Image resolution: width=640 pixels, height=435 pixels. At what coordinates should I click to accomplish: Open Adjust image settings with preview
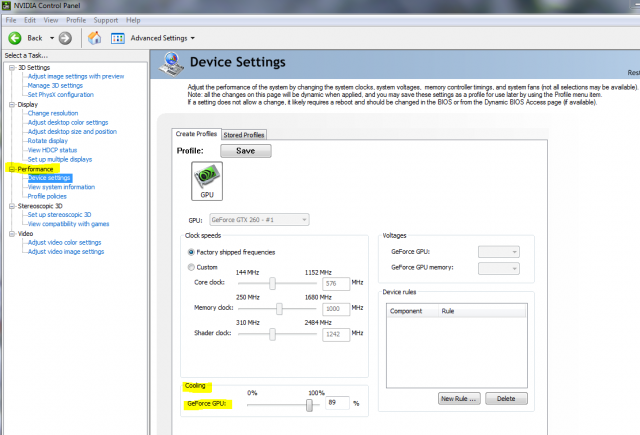pos(76,76)
